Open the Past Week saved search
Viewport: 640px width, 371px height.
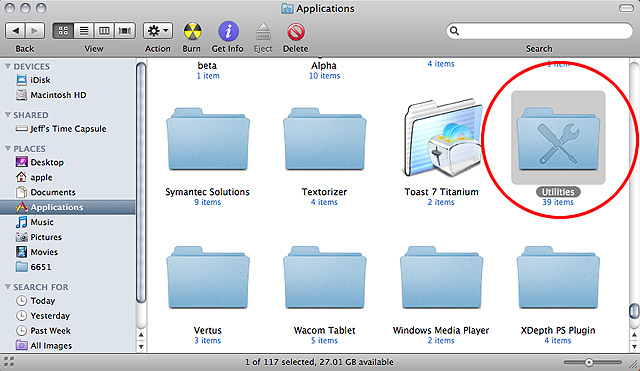pos(43,331)
